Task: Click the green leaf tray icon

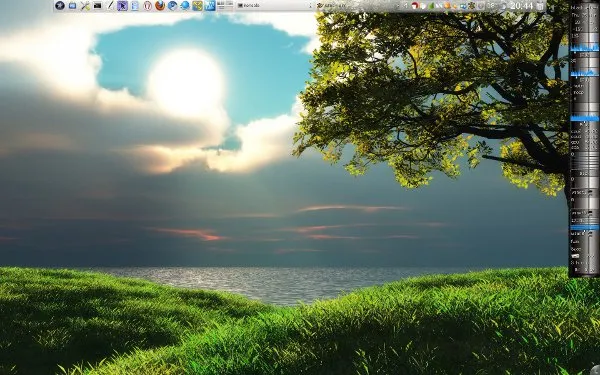Action: [432, 5]
